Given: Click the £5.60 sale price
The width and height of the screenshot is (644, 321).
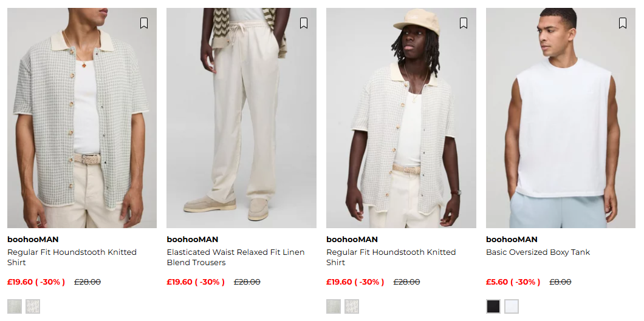Looking at the screenshot, I should [x=496, y=282].
